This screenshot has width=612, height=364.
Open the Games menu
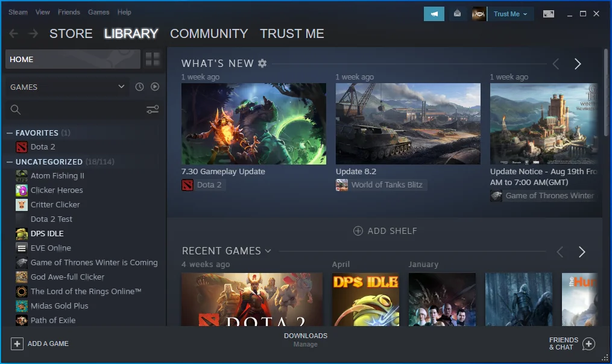[x=98, y=12]
